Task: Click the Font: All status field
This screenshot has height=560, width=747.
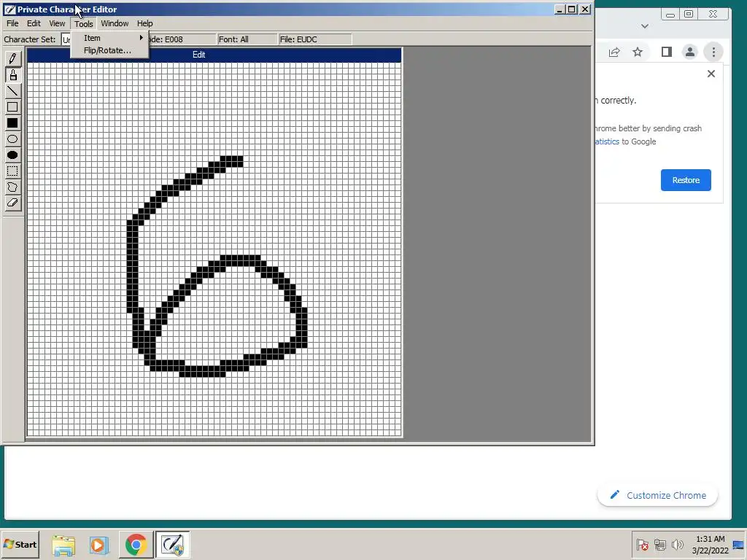Action: [x=247, y=39]
